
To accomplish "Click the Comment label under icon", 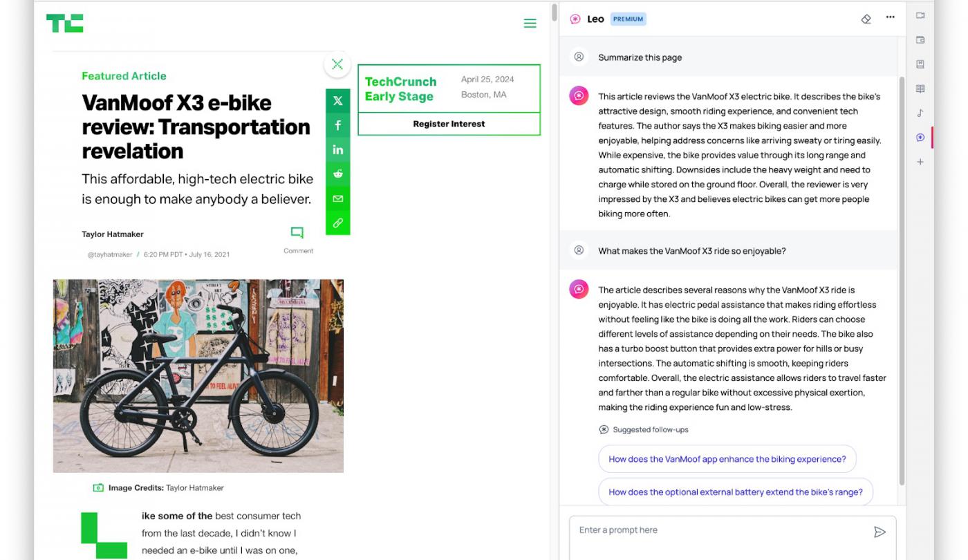I will [x=298, y=251].
